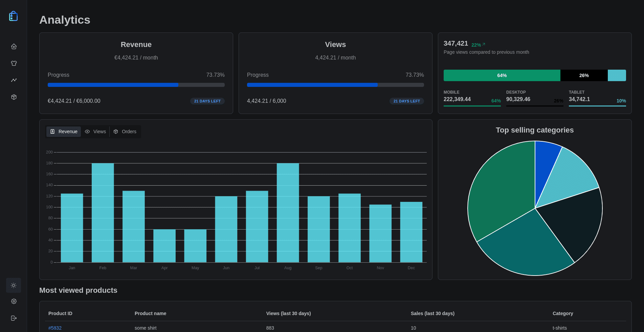Image resolution: width=644 pixels, height=332 pixels.
Task: Open the orders box icon in sidebar
Action: coord(14,97)
